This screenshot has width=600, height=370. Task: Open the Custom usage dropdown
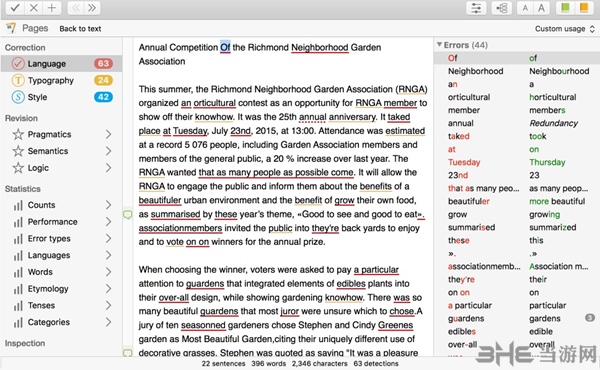click(565, 29)
